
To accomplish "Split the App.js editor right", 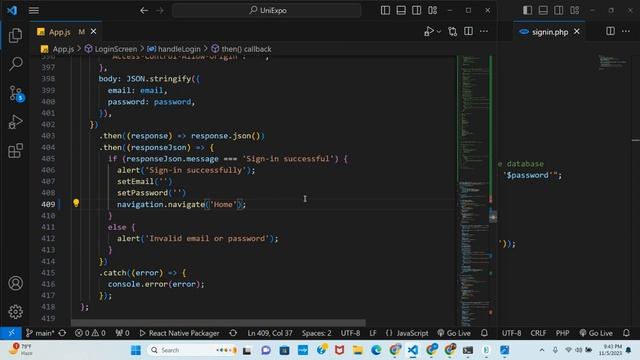I will click(468, 31).
